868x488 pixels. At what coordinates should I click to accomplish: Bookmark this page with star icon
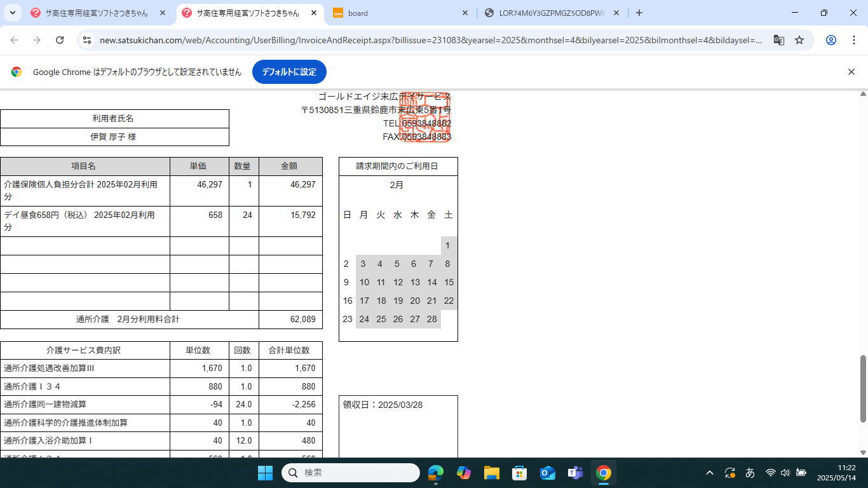(799, 40)
